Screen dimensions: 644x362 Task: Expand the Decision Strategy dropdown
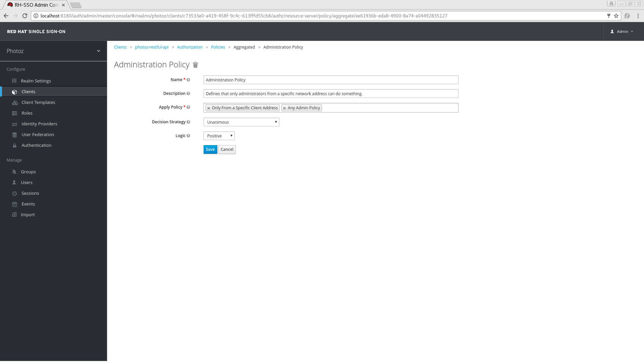tap(276, 122)
